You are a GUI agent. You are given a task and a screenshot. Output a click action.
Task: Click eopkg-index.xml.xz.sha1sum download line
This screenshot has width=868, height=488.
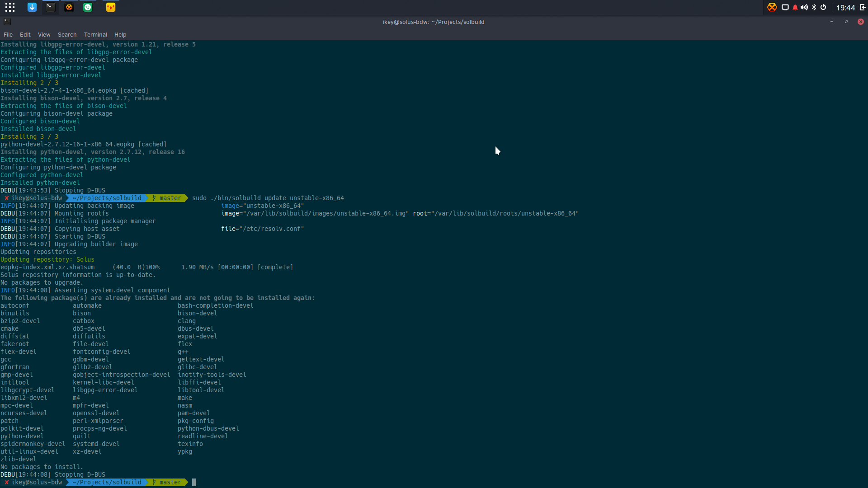click(147, 267)
